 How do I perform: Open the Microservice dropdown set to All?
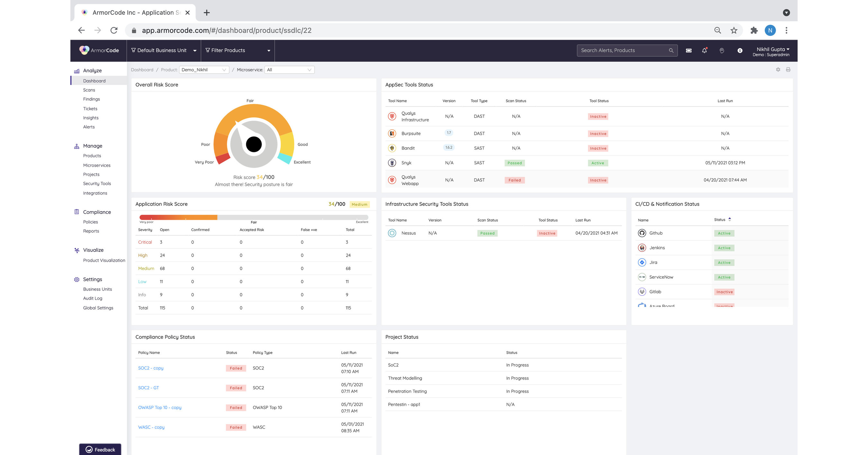[289, 70]
